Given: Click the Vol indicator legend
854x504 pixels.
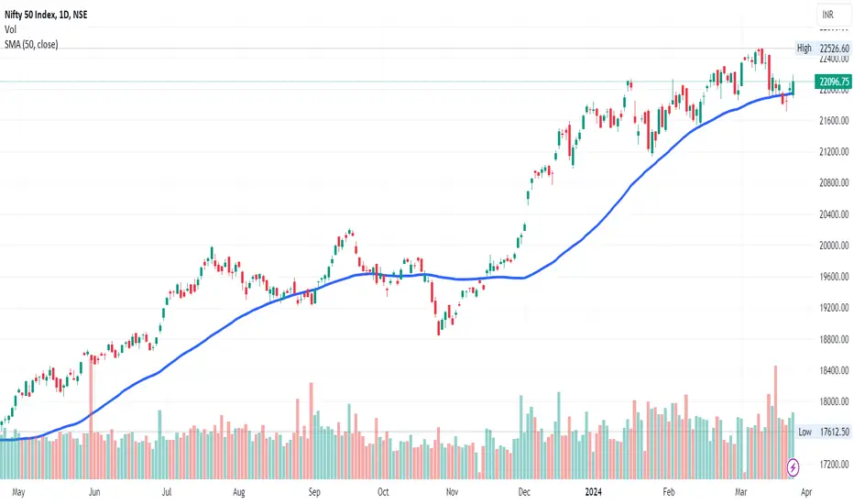Looking at the screenshot, I should pos(10,29).
